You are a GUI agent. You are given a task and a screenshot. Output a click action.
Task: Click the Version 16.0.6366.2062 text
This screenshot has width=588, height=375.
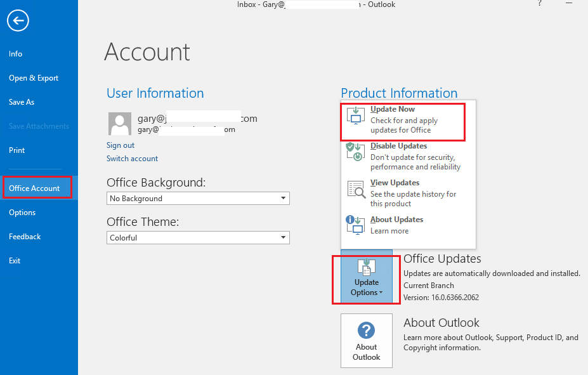[x=441, y=298]
